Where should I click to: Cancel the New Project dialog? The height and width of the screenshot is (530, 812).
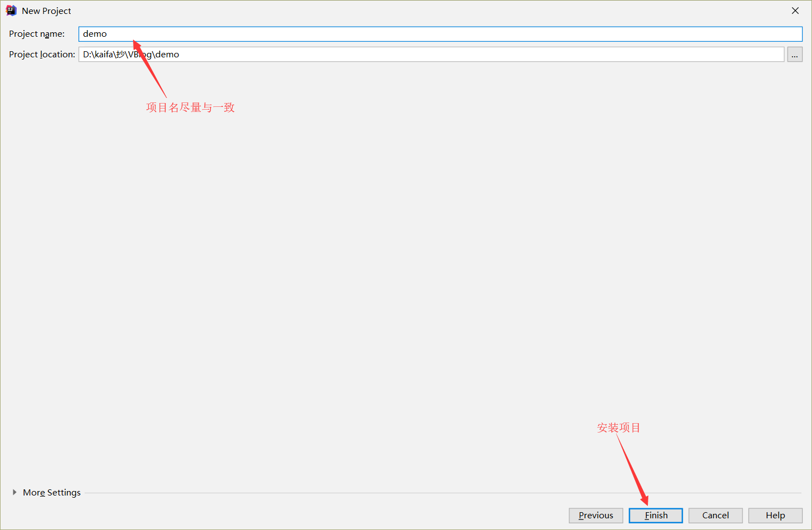[x=716, y=516]
